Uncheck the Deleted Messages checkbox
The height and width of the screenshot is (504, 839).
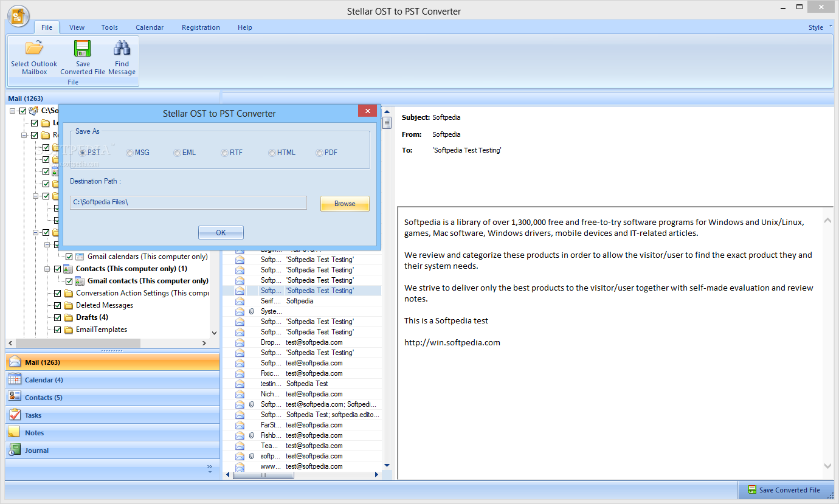click(57, 305)
